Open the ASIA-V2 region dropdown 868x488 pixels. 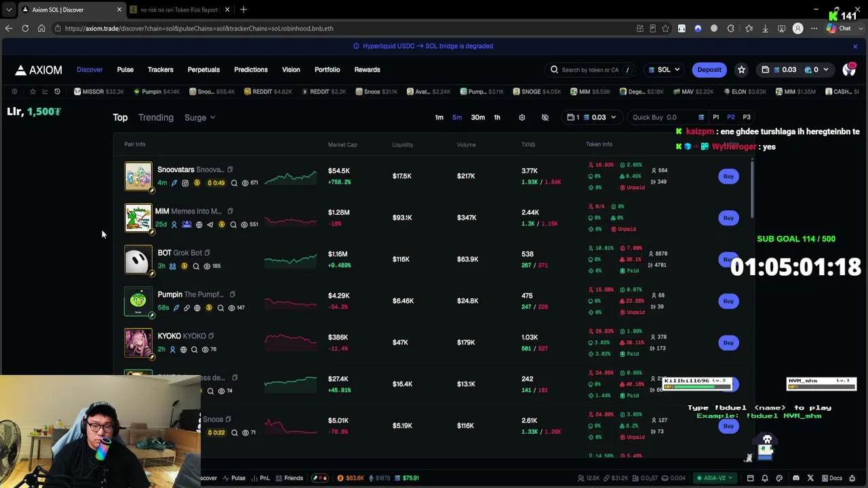715,478
